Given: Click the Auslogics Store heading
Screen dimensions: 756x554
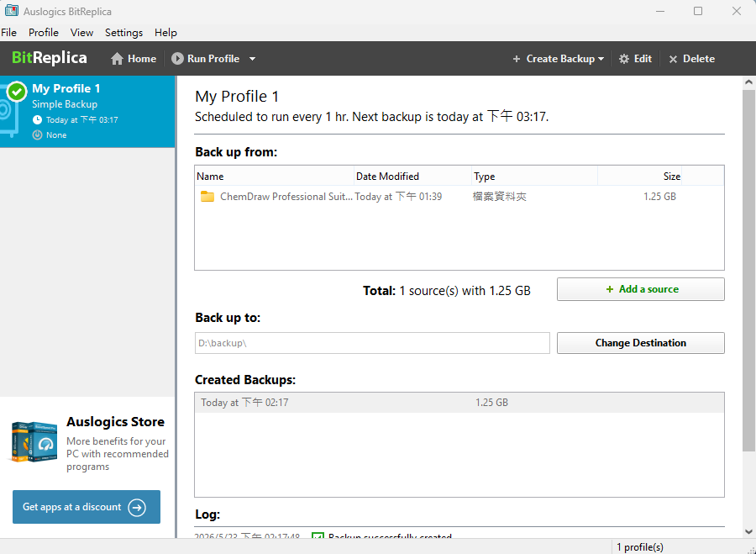Looking at the screenshot, I should pyautogui.click(x=115, y=422).
